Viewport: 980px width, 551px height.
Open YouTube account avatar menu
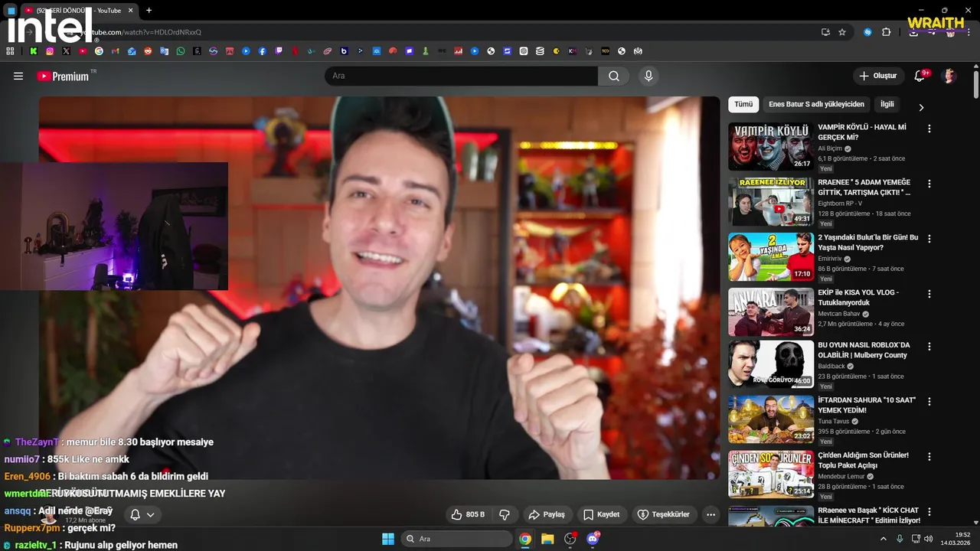click(x=949, y=76)
